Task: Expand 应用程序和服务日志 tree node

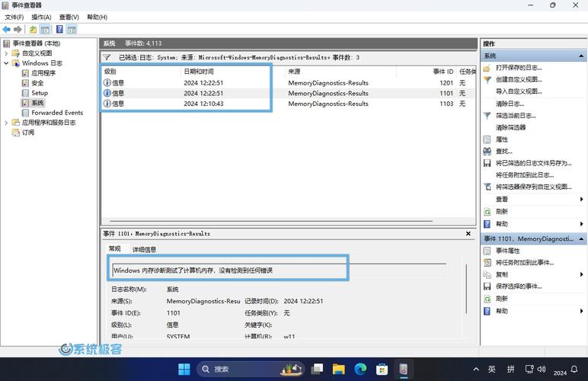Action: coord(6,123)
